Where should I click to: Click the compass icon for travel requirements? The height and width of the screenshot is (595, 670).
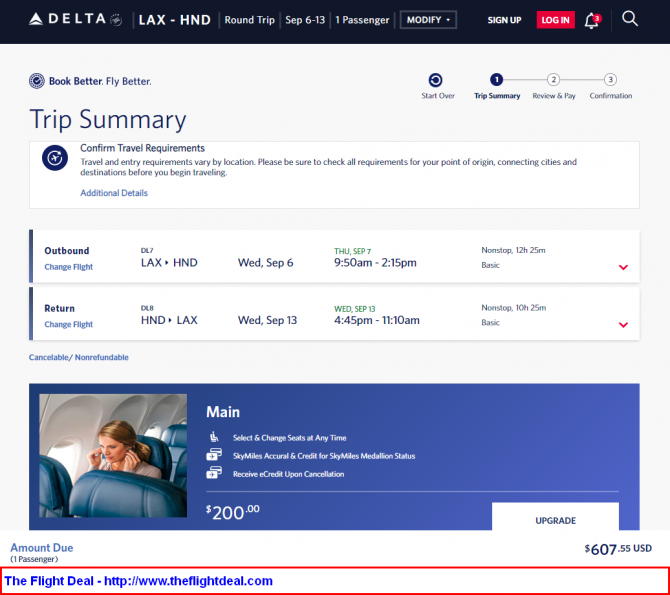click(x=54, y=158)
